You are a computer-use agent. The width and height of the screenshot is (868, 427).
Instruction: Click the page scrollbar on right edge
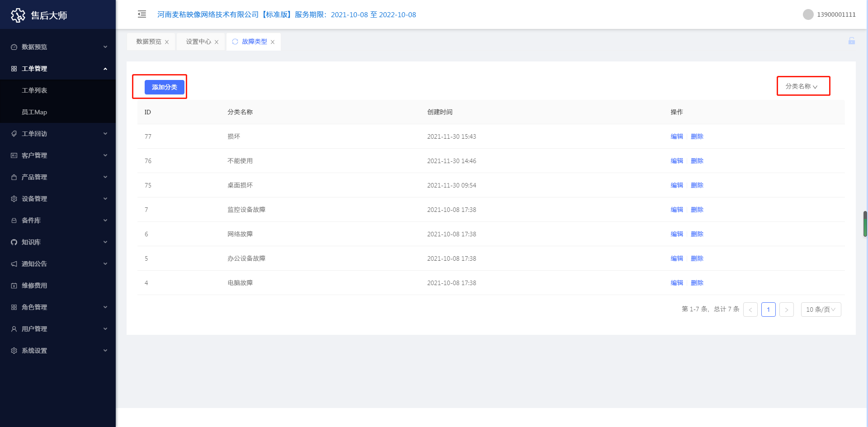coord(865,224)
